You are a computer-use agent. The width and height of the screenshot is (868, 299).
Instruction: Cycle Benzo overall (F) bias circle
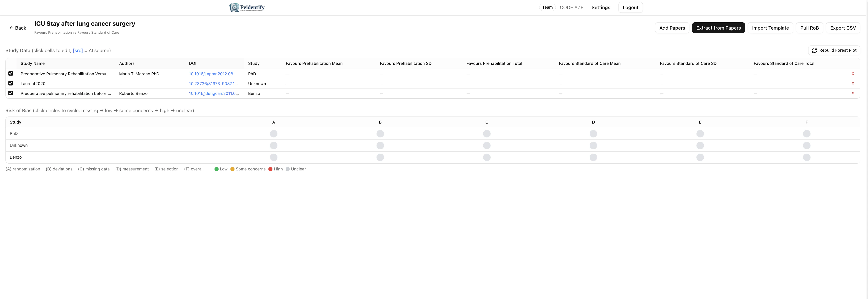click(x=806, y=157)
